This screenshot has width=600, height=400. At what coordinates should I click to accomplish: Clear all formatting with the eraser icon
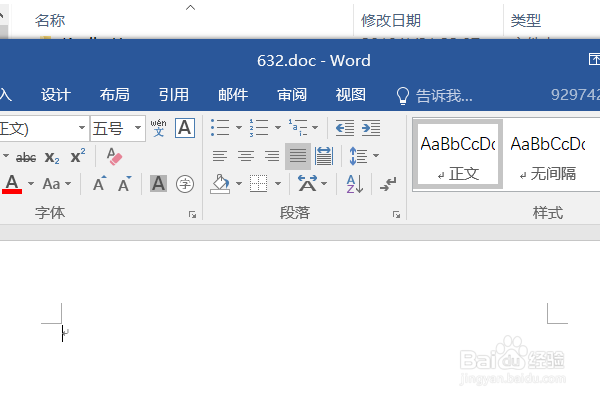[114, 157]
